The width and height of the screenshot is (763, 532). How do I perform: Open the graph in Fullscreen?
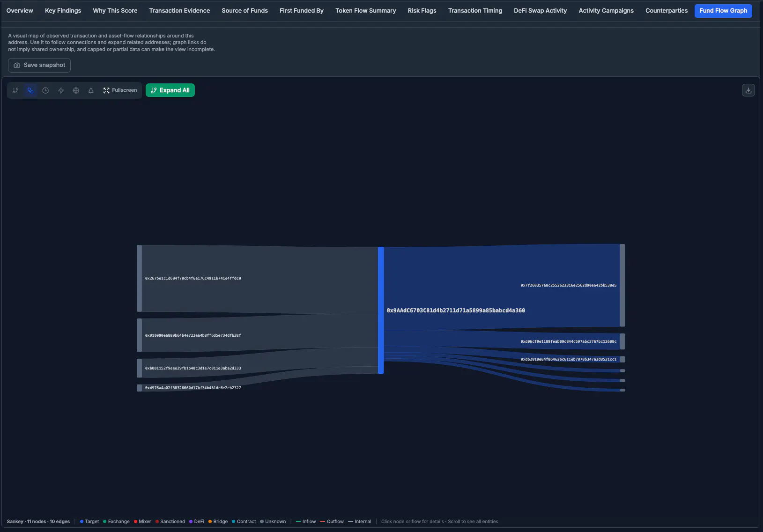(120, 90)
